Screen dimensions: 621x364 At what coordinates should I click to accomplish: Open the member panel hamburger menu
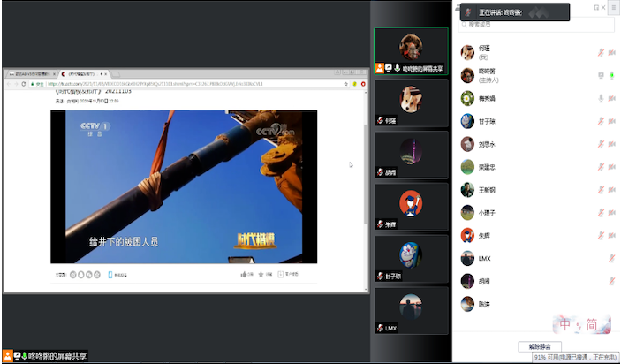click(614, 8)
